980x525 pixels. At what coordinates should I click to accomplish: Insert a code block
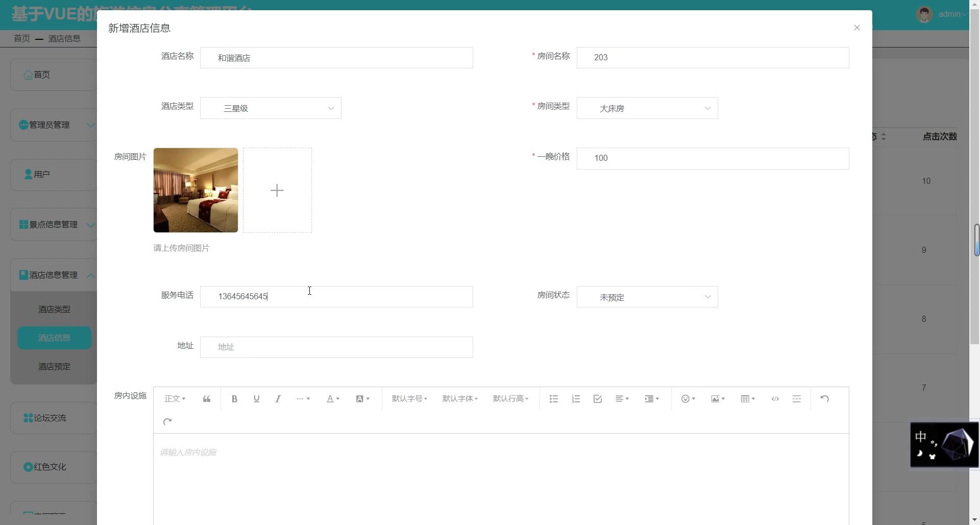point(775,399)
